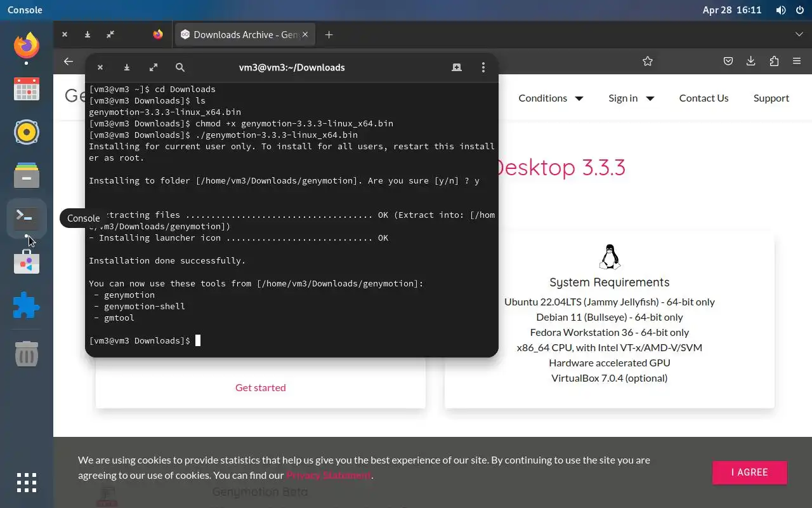Go back in the Firefox window
This screenshot has height=508, width=812.
(x=69, y=61)
